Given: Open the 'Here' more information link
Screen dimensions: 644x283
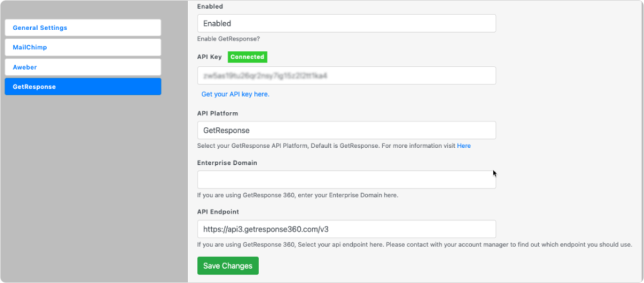Looking at the screenshot, I should tap(464, 146).
